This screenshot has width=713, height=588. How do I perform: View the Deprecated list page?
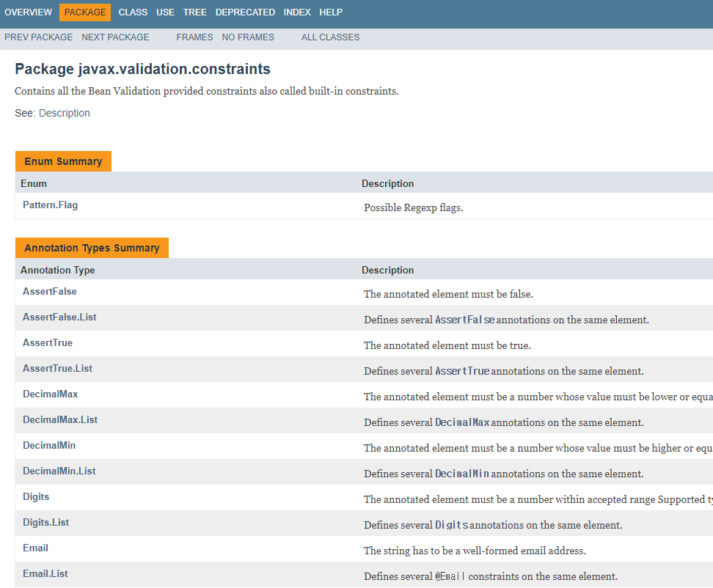[245, 12]
